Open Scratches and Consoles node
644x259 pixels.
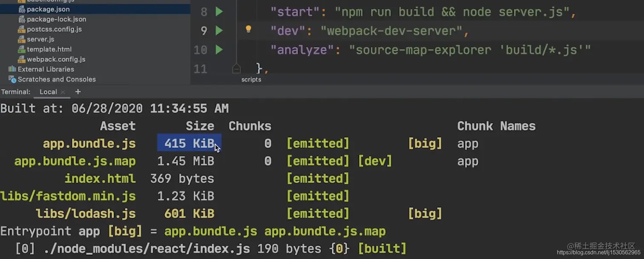tap(57, 79)
